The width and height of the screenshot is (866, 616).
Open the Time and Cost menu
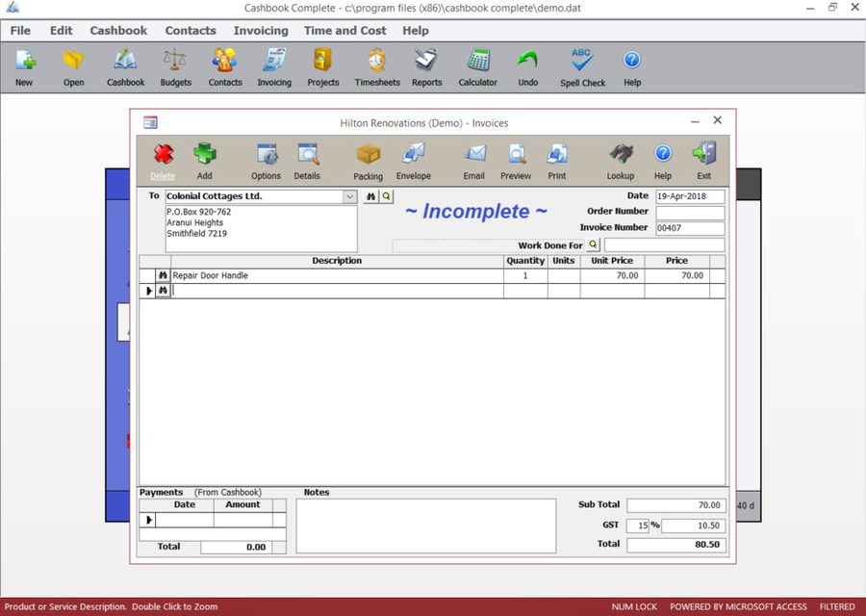[345, 31]
